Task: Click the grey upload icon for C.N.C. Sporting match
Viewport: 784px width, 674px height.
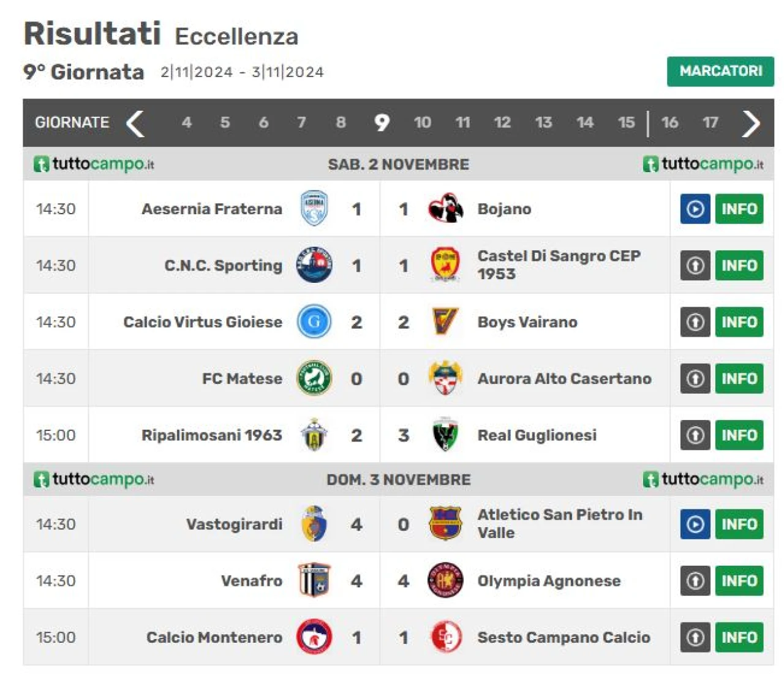Action: click(695, 266)
